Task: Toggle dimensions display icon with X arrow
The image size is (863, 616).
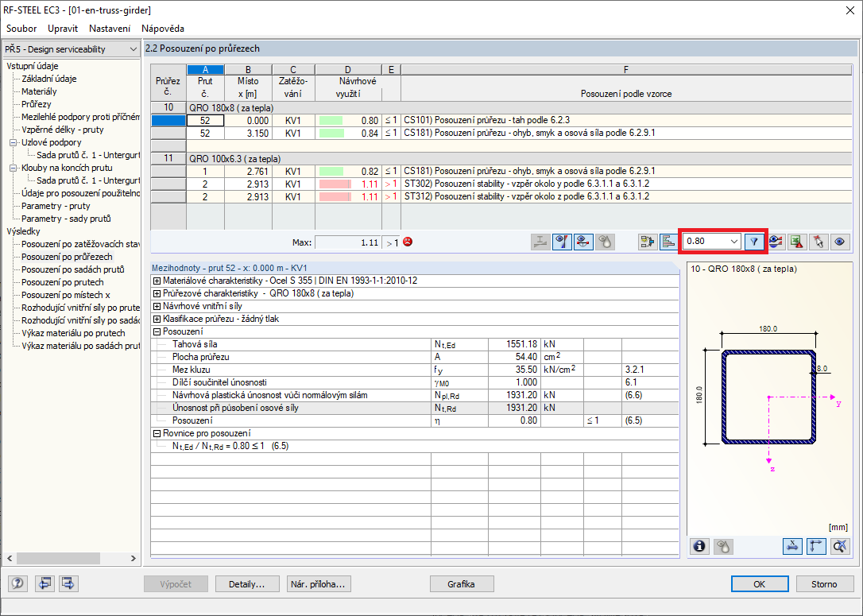Action: click(x=792, y=546)
